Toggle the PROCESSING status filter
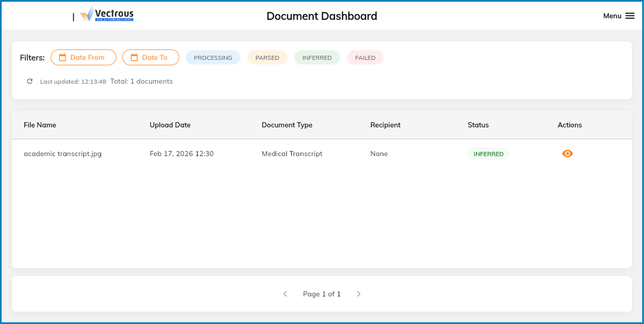This screenshot has height=324, width=644. coord(213,58)
